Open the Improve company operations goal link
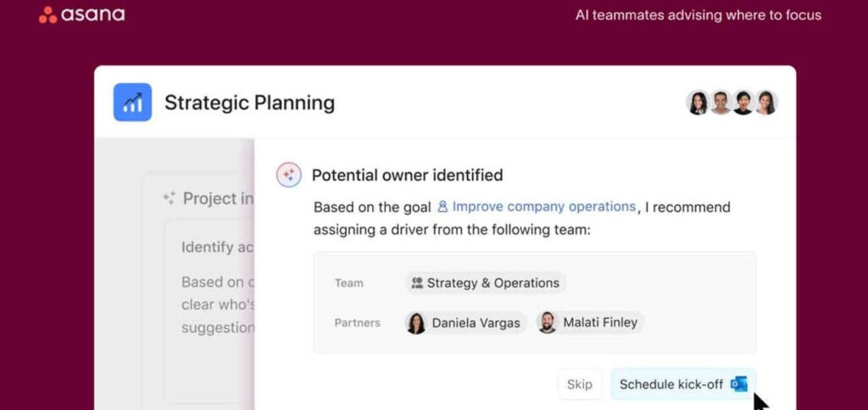The height and width of the screenshot is (410, 868). [537, 207]
